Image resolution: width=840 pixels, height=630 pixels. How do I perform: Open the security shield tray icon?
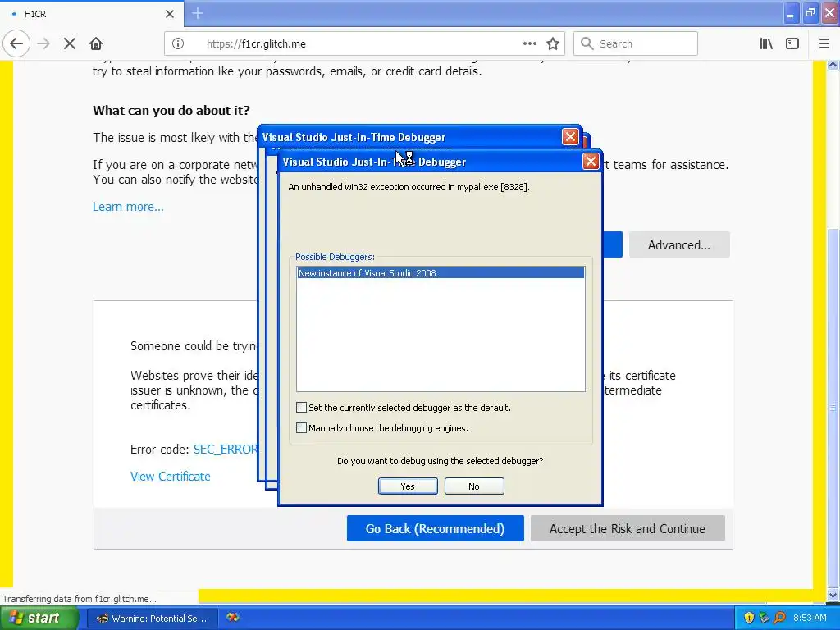click(749, 619)
